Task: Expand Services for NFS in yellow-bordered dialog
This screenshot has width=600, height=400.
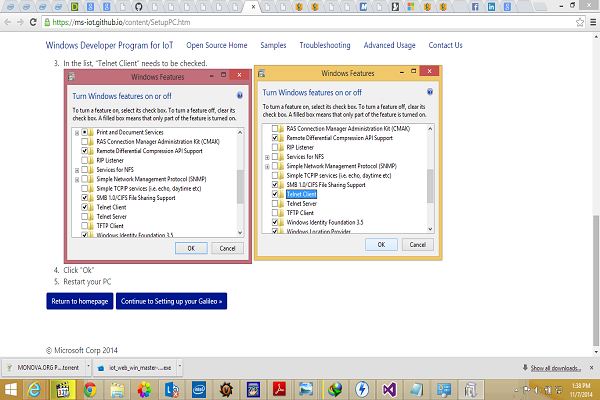Action: 267,157
